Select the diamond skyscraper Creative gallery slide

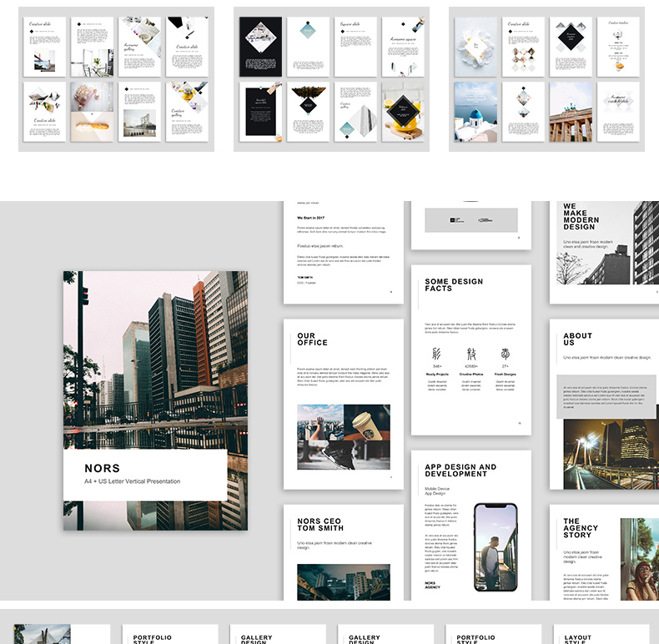(x=355, y=112)
